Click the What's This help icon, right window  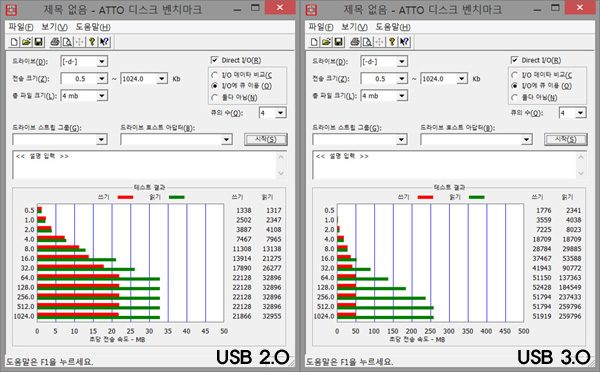pyautogui.click(x=404, y=42)
